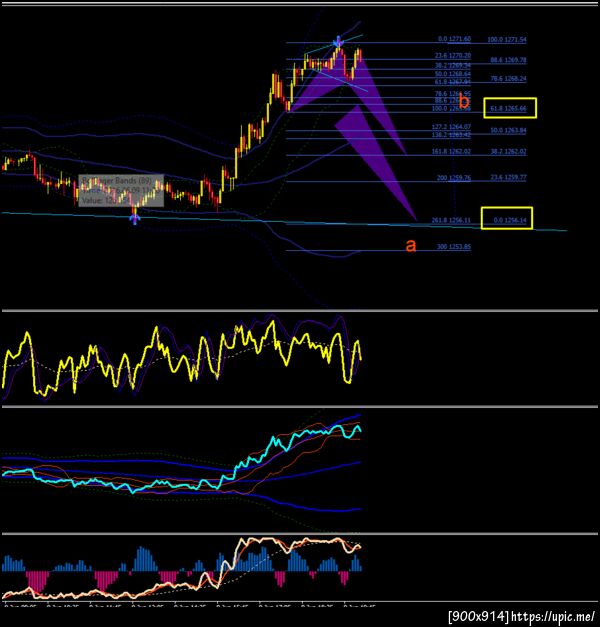Click the 78.6 1268.24 level label
Viewport: 600px width, 627px height.
click(508, 79)
